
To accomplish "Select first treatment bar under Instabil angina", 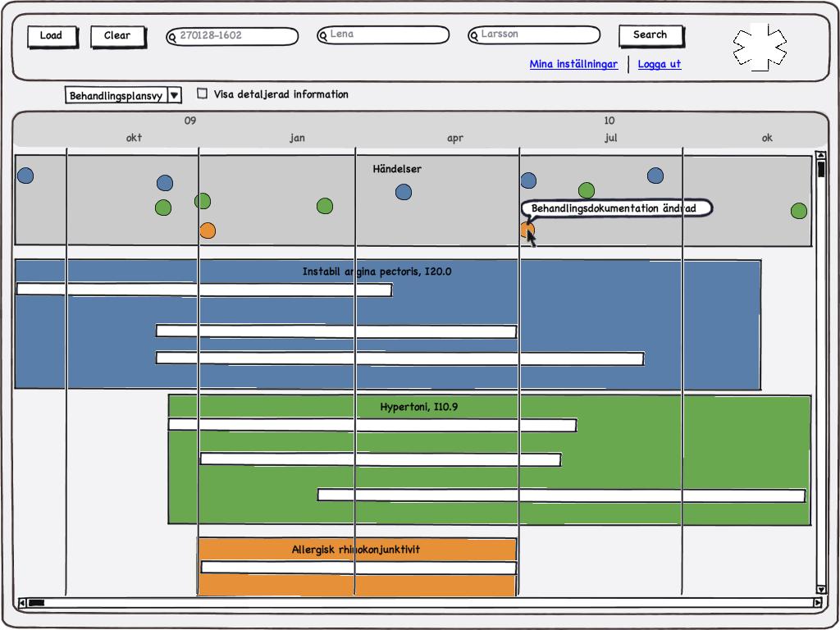I will 204,290.
